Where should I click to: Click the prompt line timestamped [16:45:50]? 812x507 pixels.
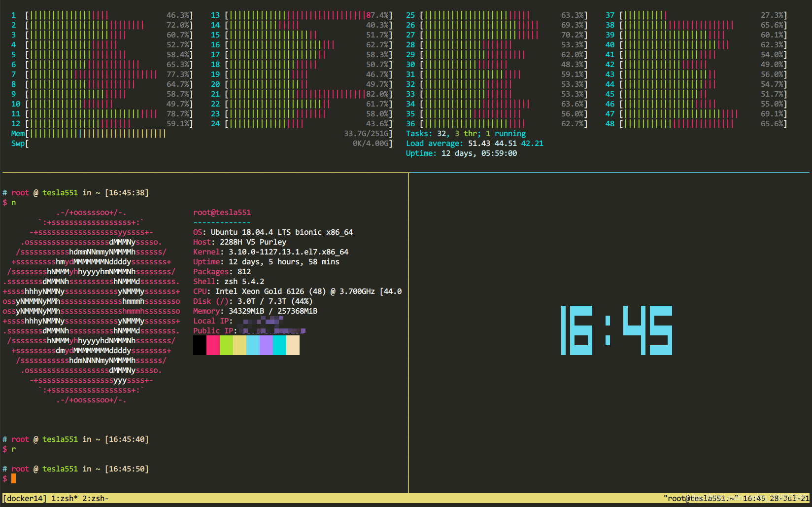tap(75, 469)
